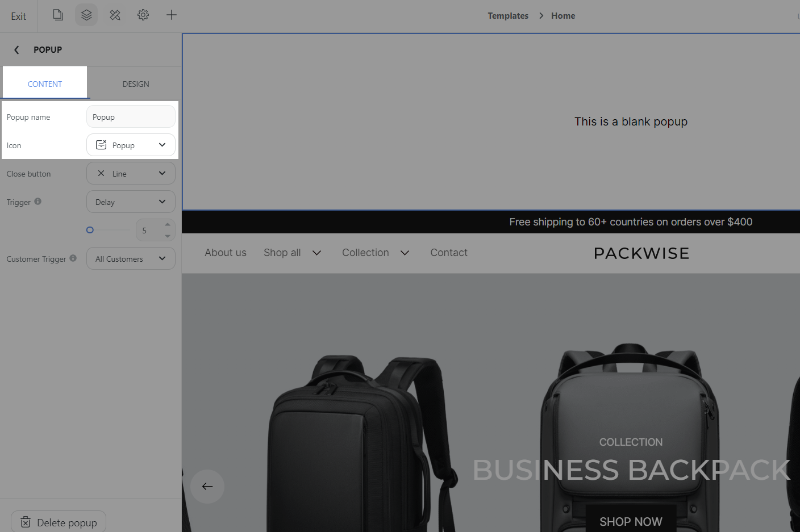This screenshot has height=532, width=800.
Task: Open the Layers panel icon
Action: pos(86,15)
